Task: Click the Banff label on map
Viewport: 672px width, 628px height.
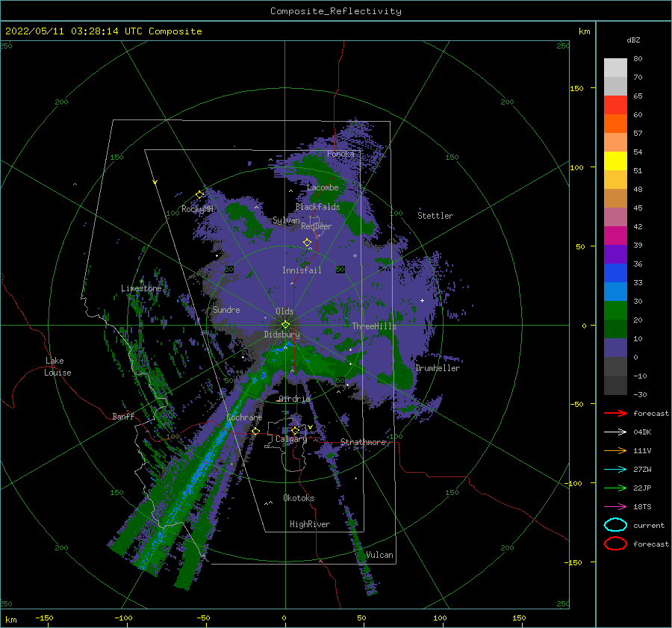Action: click(x=123, y=417)
